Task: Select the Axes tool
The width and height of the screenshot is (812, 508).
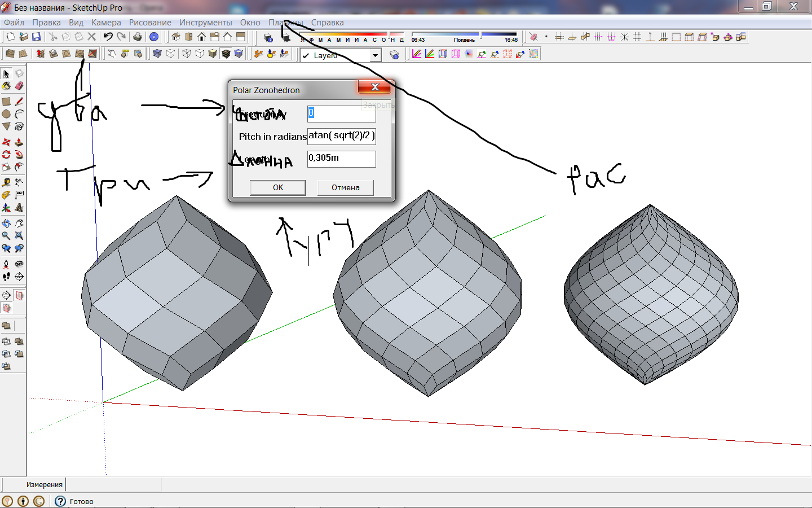Action: point(6,208)
